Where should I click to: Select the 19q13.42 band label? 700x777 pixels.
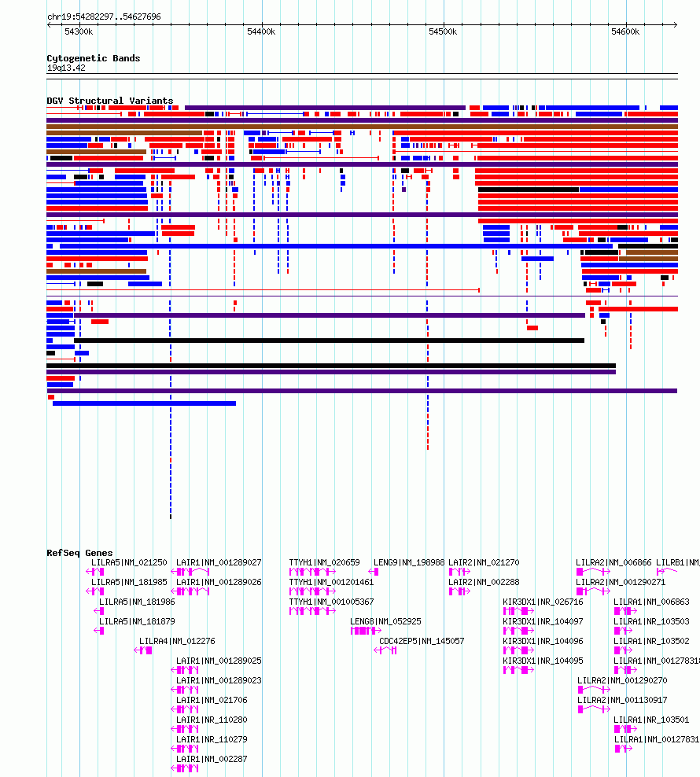[66, 68]
